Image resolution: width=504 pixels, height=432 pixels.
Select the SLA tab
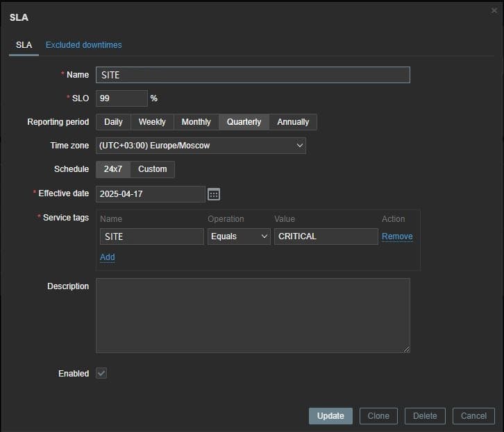click(24, 45)
